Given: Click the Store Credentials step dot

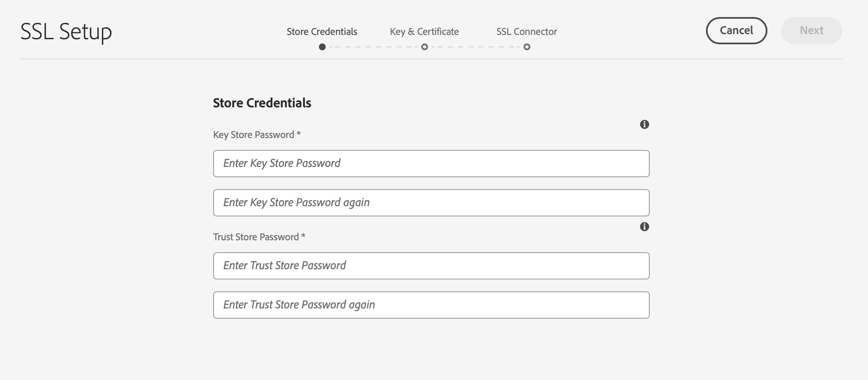Looking at the screenshot, I should point(322,47).
